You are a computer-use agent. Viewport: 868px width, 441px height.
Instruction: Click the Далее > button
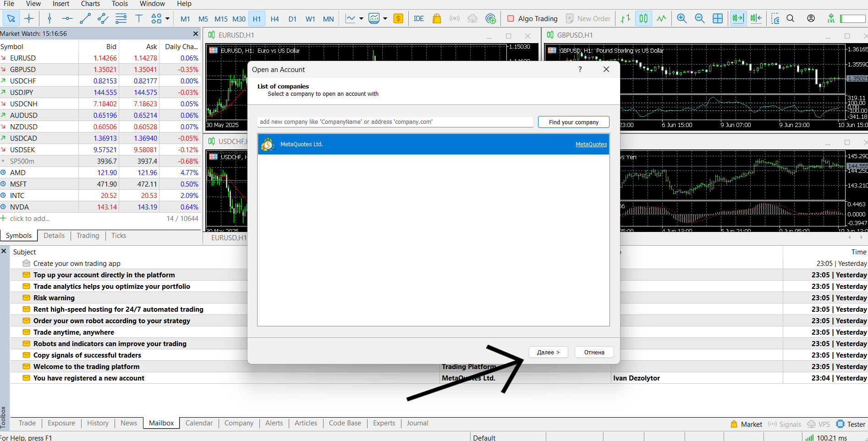click(x=548, y=352)
